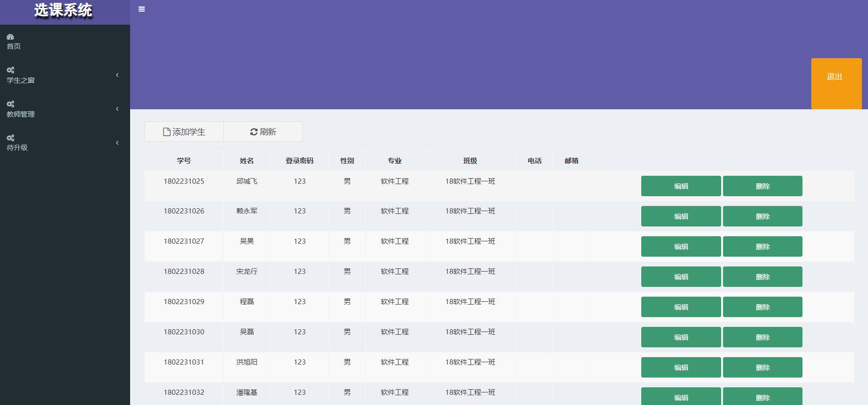Edit the 洪旭阳 student record
Viewport: 868px width, 405px height.
coord(681,367)
